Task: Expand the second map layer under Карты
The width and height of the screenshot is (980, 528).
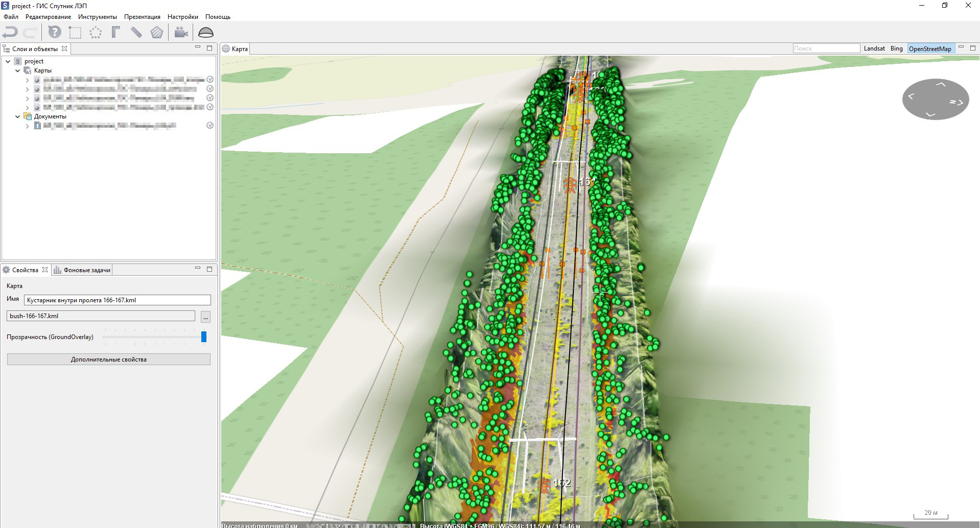Action: coord(28,89)
